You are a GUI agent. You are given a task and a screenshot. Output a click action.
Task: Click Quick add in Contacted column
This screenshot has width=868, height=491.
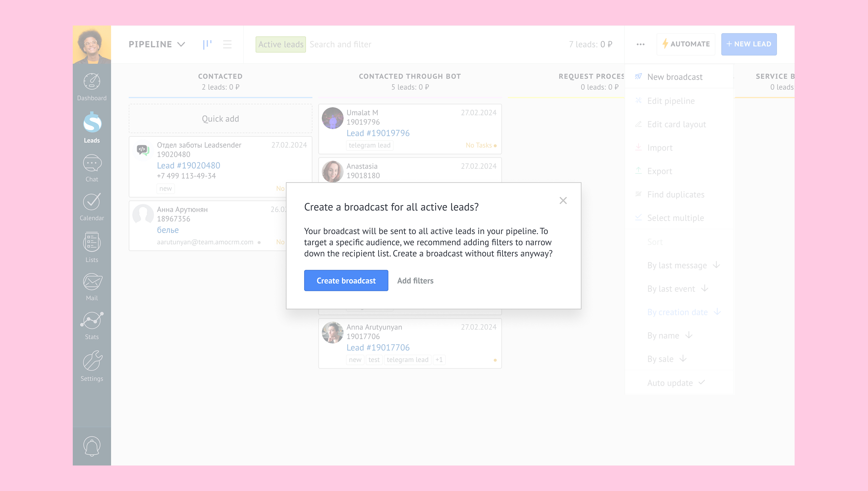[x=221, y=119]
